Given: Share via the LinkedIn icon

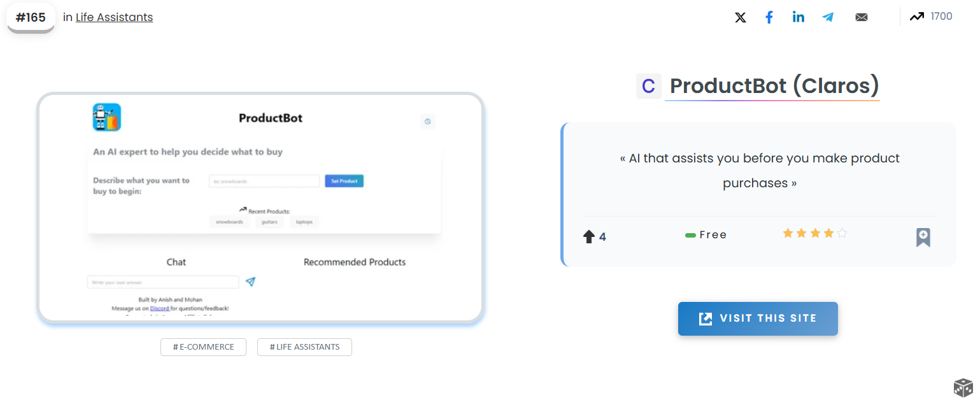Looking at the screenshot, I should [x=799, y=17].
